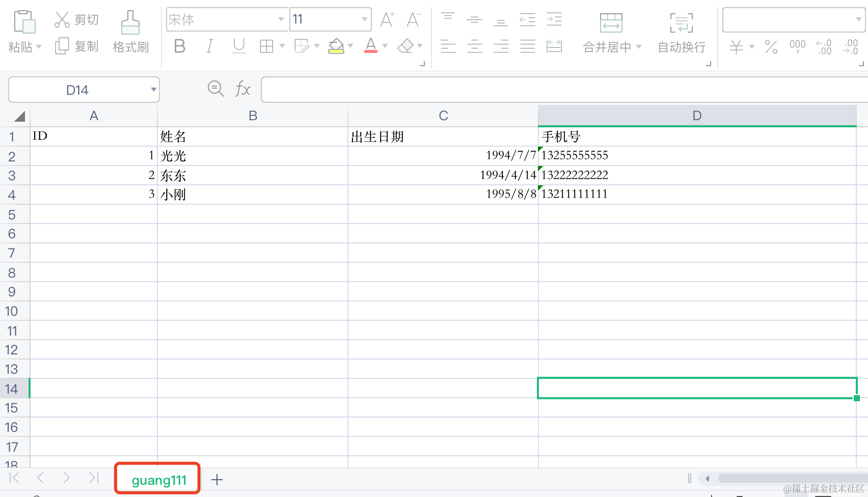Toggle bold formatting

coord(179,46)
